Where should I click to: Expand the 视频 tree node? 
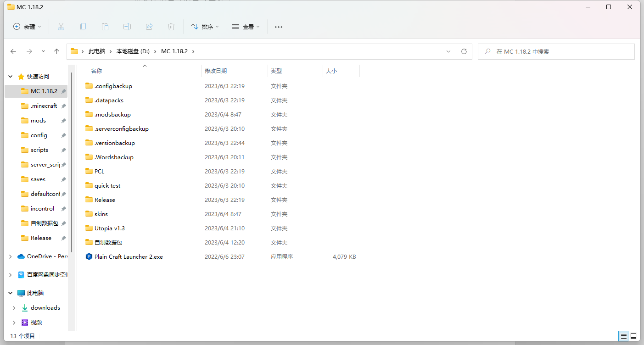[x=14, y=323]
